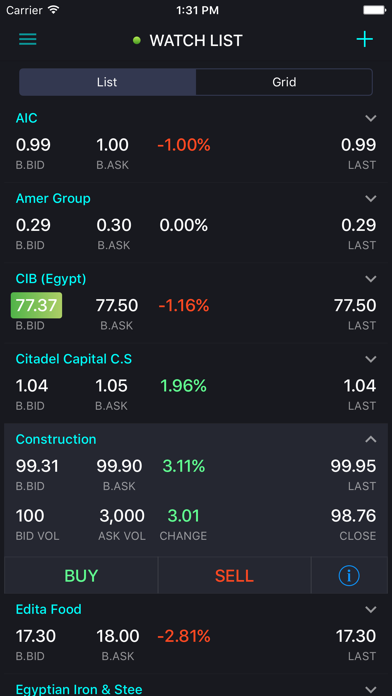Viewport: 392px width, 696px height.
Task: Tap the plus icon to add stock
Action: (x=364, y=40)
